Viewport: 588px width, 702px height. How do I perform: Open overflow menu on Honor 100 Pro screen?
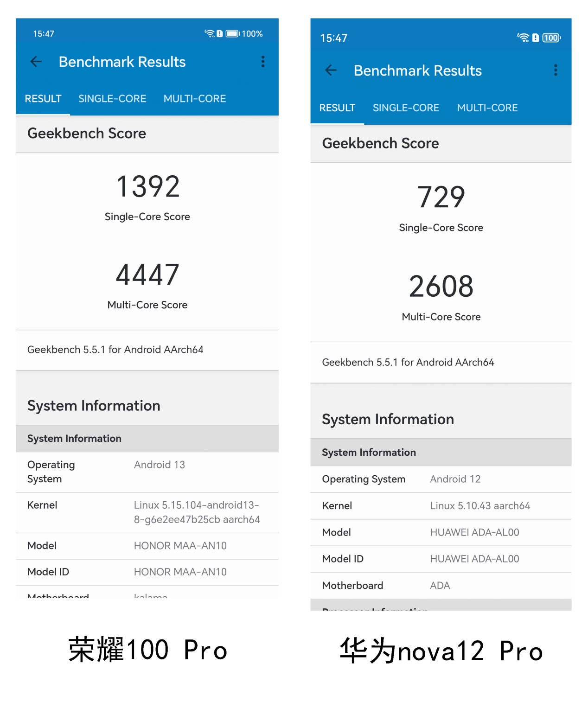[263, 62]
